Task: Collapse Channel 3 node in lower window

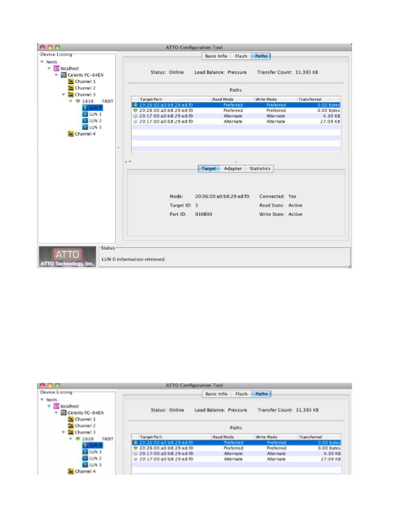Action: (x=63, y=432)
